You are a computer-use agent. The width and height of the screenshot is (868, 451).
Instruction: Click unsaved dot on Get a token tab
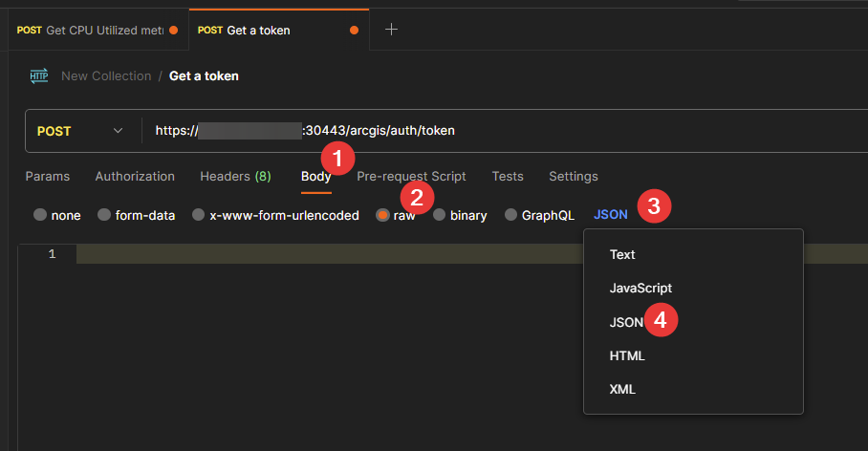[355, 30]
